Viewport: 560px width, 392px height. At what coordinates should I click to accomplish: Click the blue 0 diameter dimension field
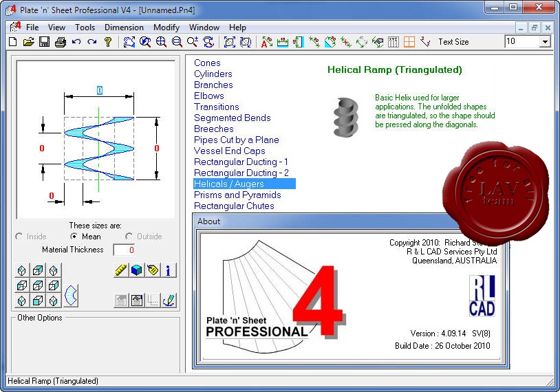pyautogui.click(x=100, y=90)
